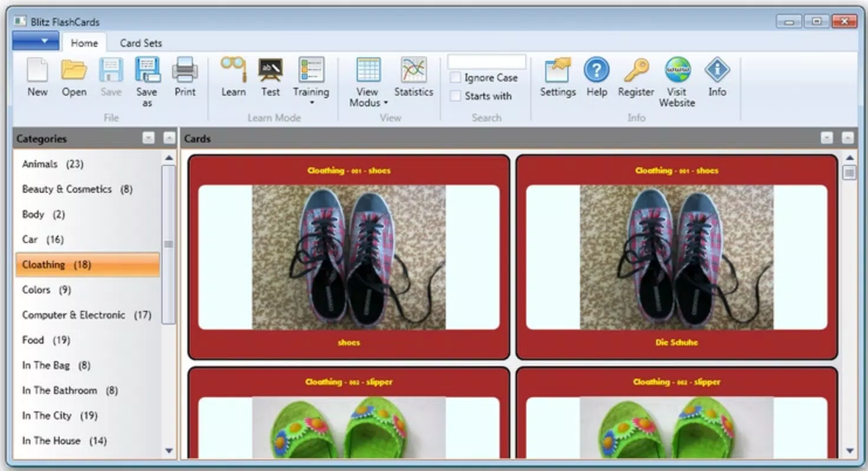Click the Blitz FlashCards title bar icon
The width and height of the screenshot is (868, 471).
pos(21,21)
